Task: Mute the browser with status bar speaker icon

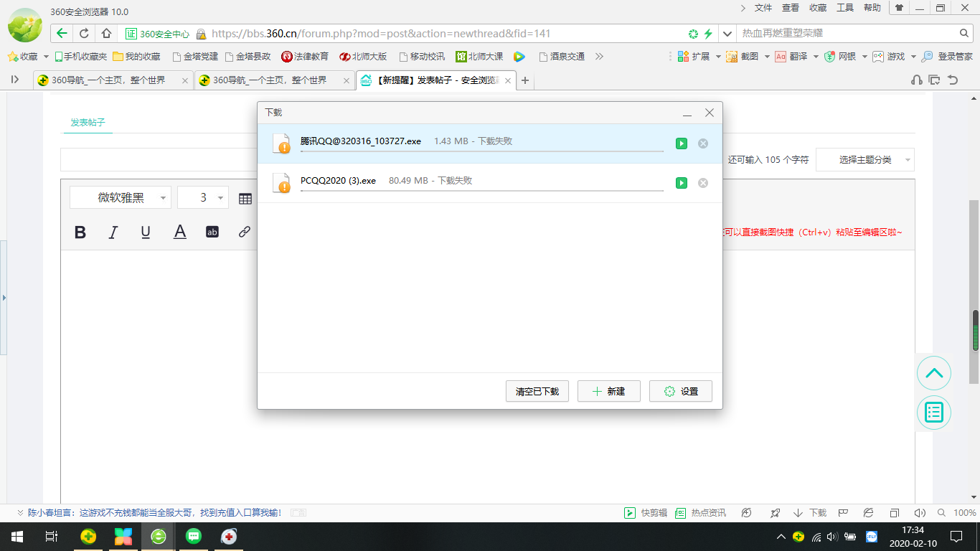Action: (920, 513)
